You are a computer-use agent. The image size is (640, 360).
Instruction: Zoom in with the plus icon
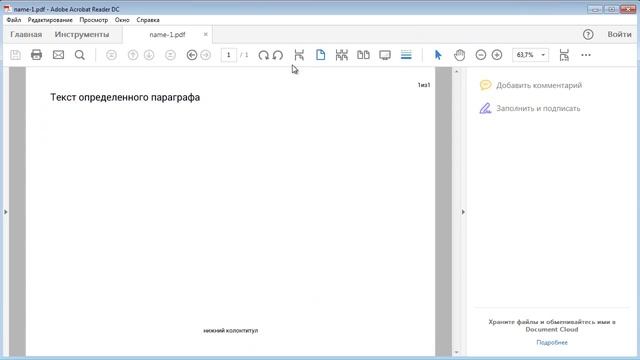497,55
